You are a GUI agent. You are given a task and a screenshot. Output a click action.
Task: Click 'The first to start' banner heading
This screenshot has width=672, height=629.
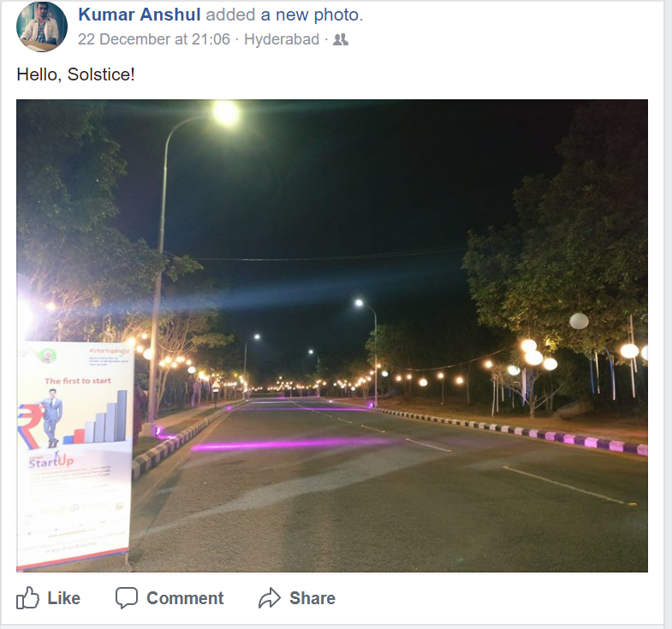78,381
